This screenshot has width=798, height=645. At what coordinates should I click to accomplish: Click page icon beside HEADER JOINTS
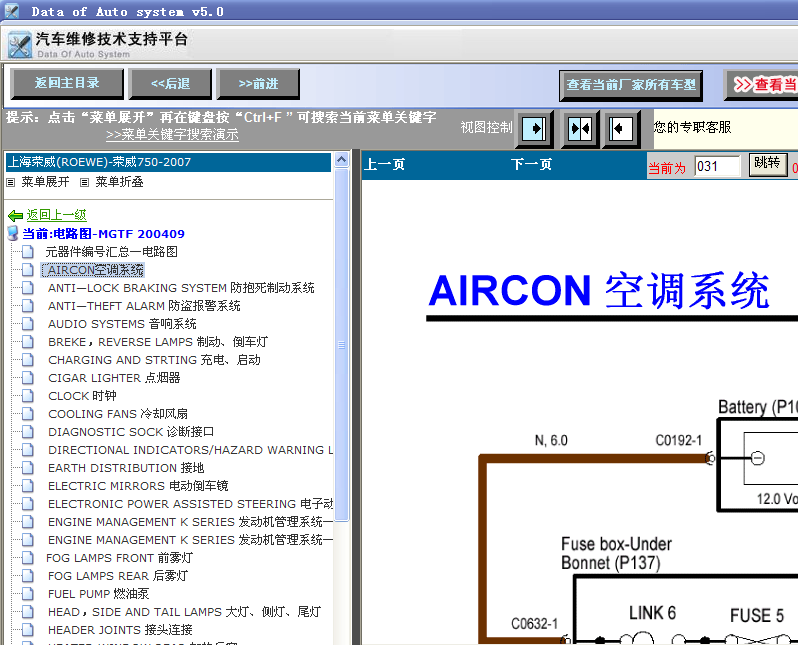pyautogui.click(x=27, y=630)
